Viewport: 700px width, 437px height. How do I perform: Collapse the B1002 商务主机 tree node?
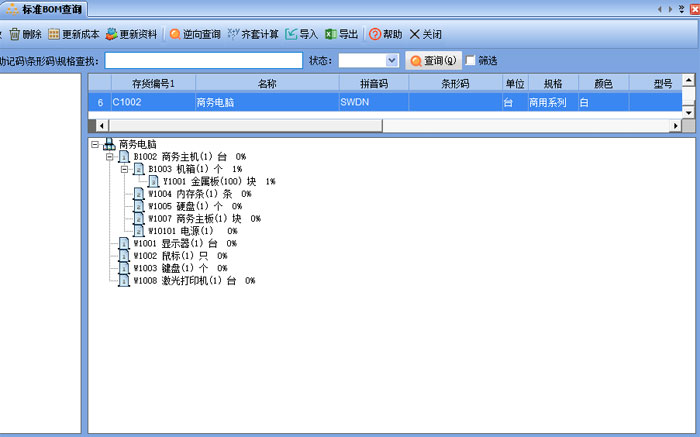(x=110, y=157)
